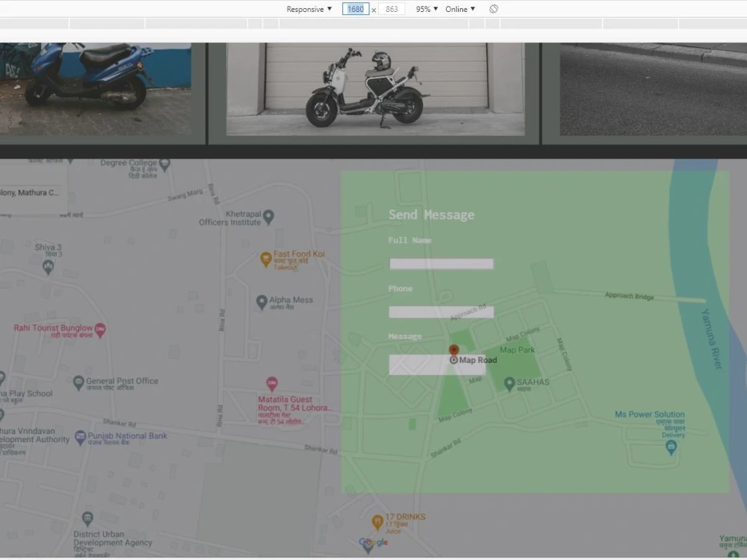Click the asphalt road photo
Image resolution: width=747 pixels, height=560 pixels.
653,89
